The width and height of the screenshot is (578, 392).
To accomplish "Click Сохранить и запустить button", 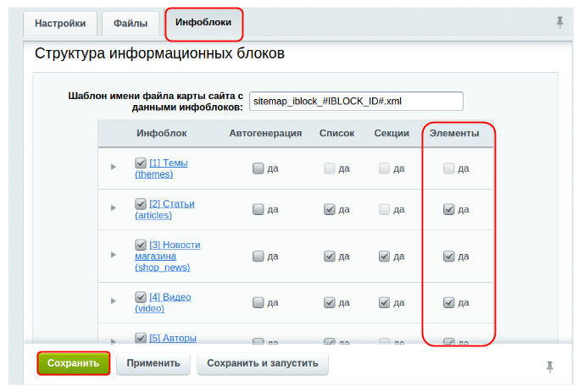I will pyautogui.click(x=262, y=364).
